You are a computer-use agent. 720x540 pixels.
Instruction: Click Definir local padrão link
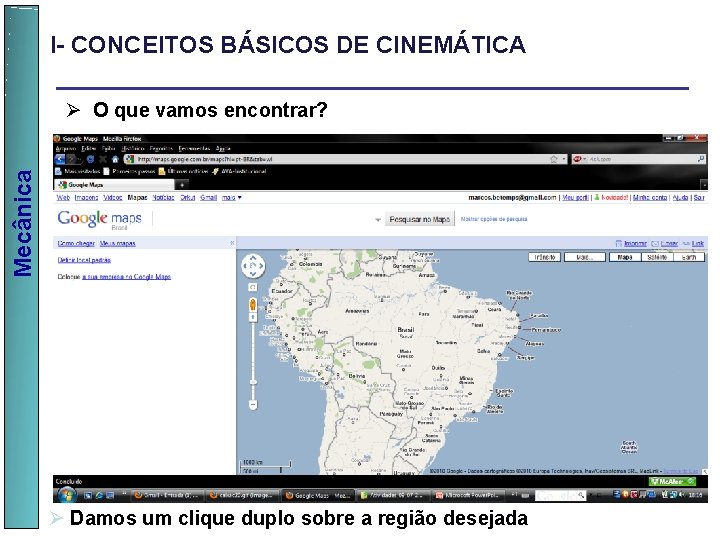click(84, 260)
